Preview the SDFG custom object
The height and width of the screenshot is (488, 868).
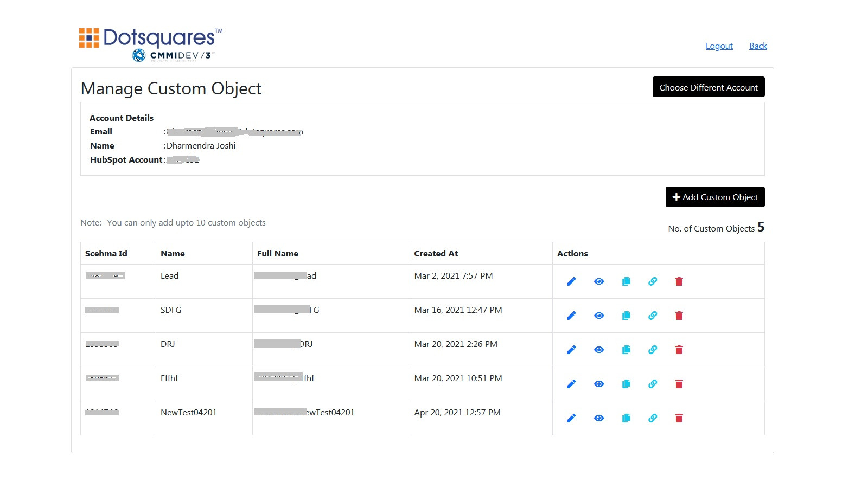click(598, 315)
